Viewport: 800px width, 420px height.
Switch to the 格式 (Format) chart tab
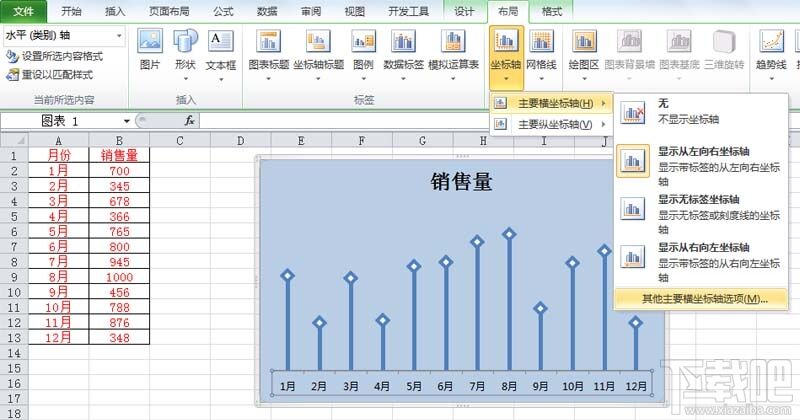point(552,11)
